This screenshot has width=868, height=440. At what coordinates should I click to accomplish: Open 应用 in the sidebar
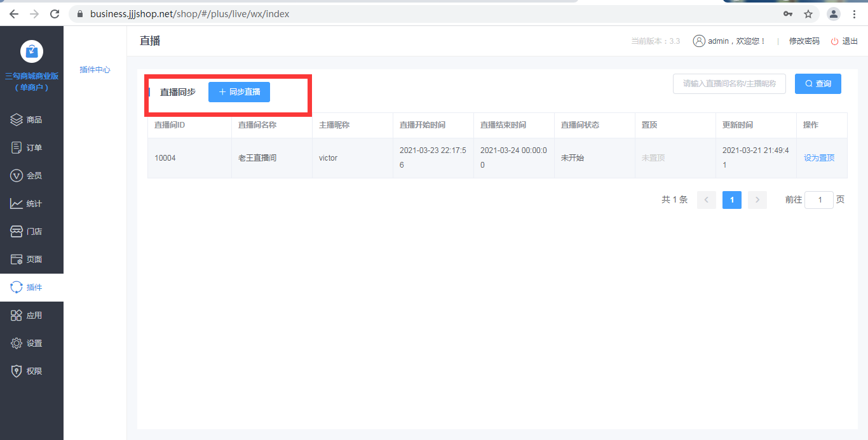coord(32,315)
